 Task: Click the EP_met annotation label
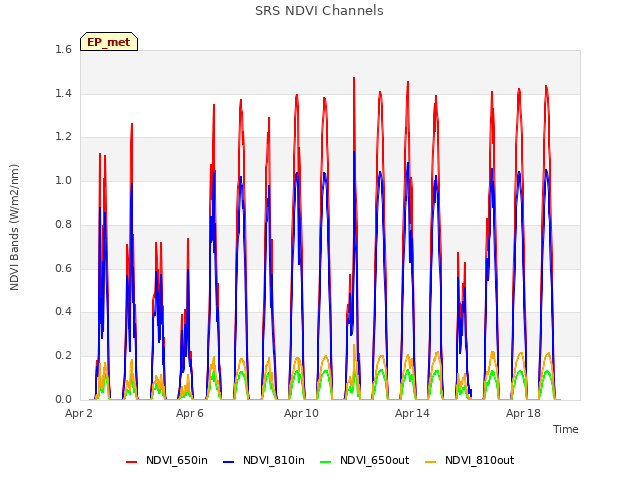pos(109,42)
